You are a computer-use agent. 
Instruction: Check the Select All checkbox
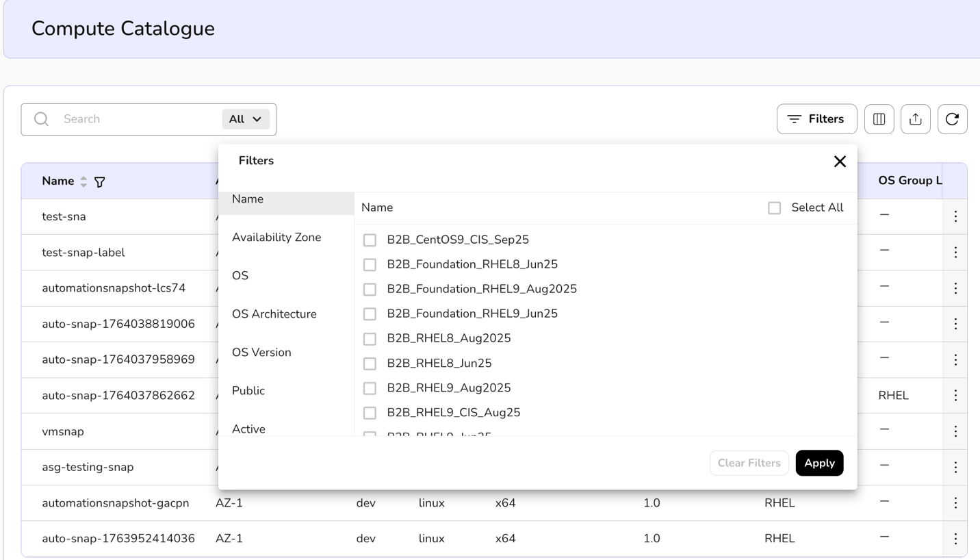pos(774,208)
